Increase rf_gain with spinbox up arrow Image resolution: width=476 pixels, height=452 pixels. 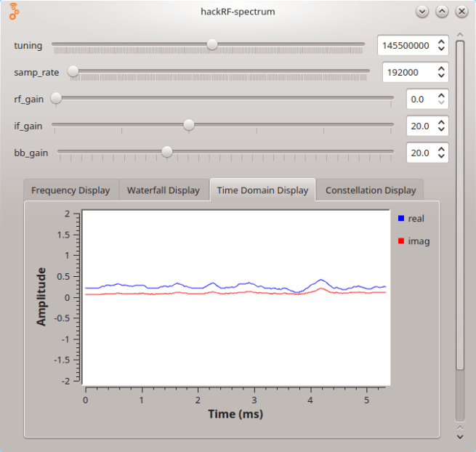[x=440, y=95]
